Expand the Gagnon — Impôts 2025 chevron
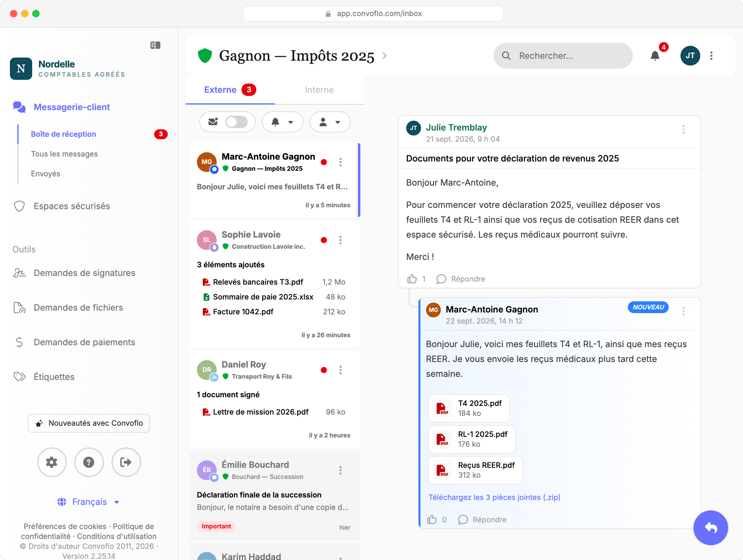The height and width of the screenshot is (560, 743). pyautogui.click(x=385, y=56)
